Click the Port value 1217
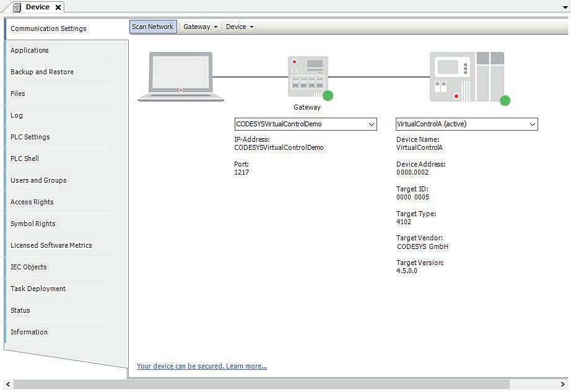571x392 pixels. (242, 173)
